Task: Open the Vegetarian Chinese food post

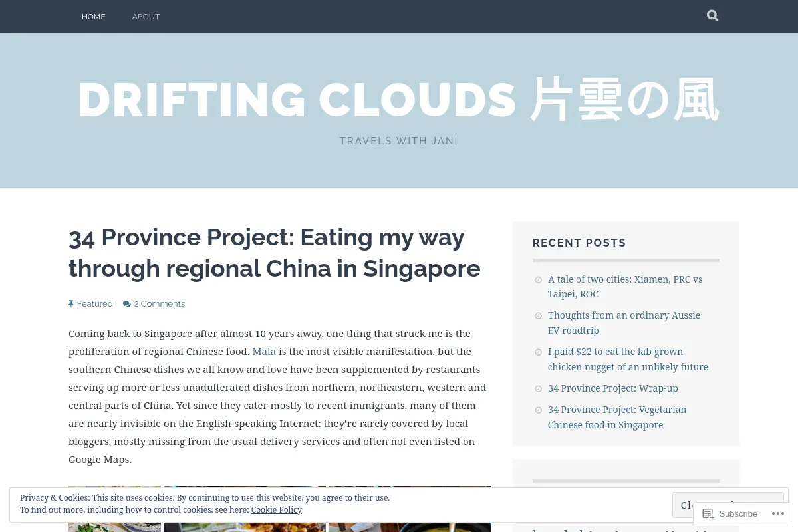Action: tap(617, 417)
